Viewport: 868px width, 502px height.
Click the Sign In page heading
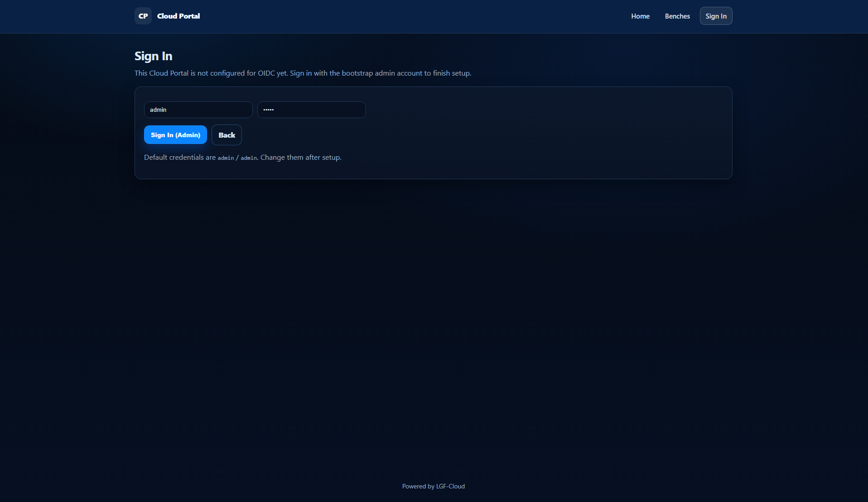pyautogui.click(x=153, y=56)
